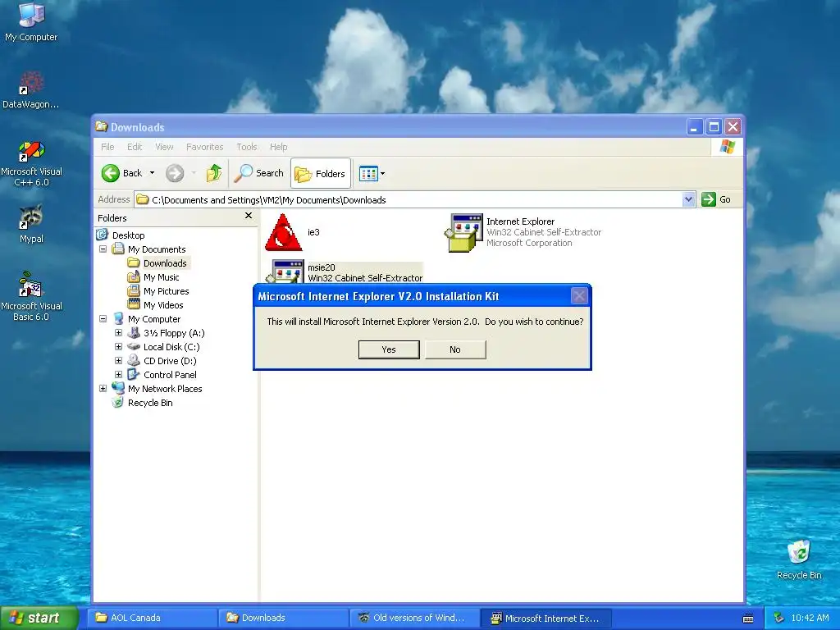Switch to Microsoft Internet Ex... taskbar item
This screenshot has width=840, height=630.
coord(546,618)
